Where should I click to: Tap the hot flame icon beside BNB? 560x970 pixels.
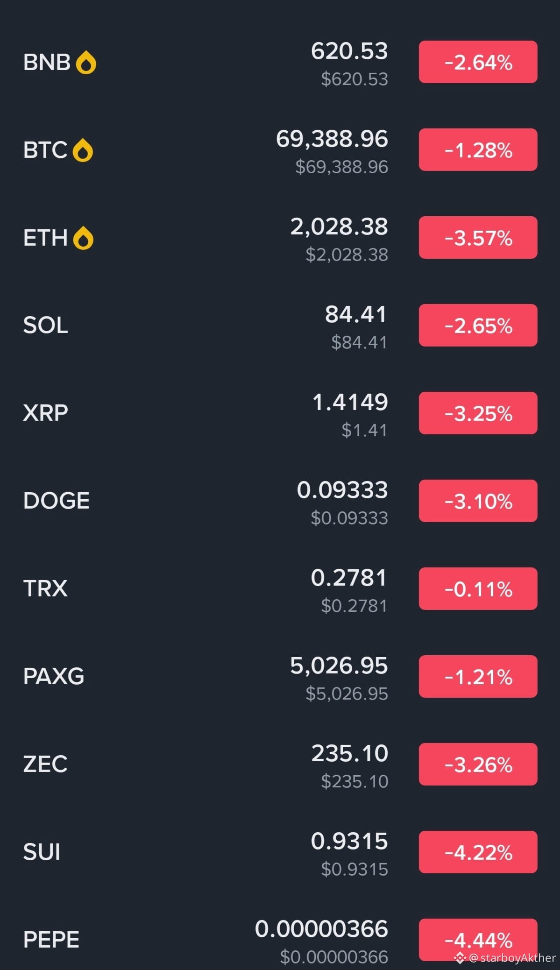pos(86,63)
